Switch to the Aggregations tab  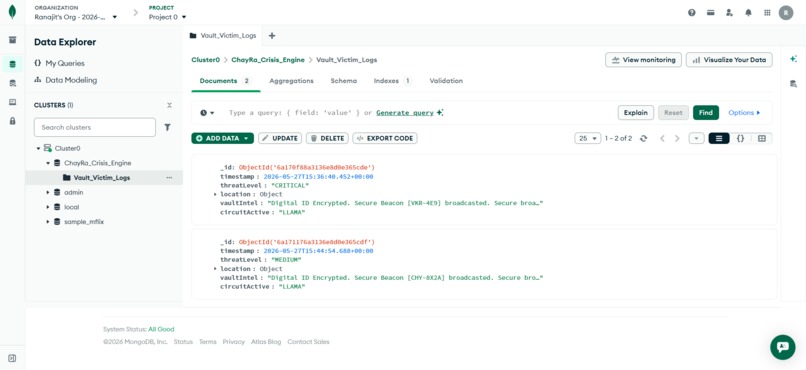click(x=291, y=81)
